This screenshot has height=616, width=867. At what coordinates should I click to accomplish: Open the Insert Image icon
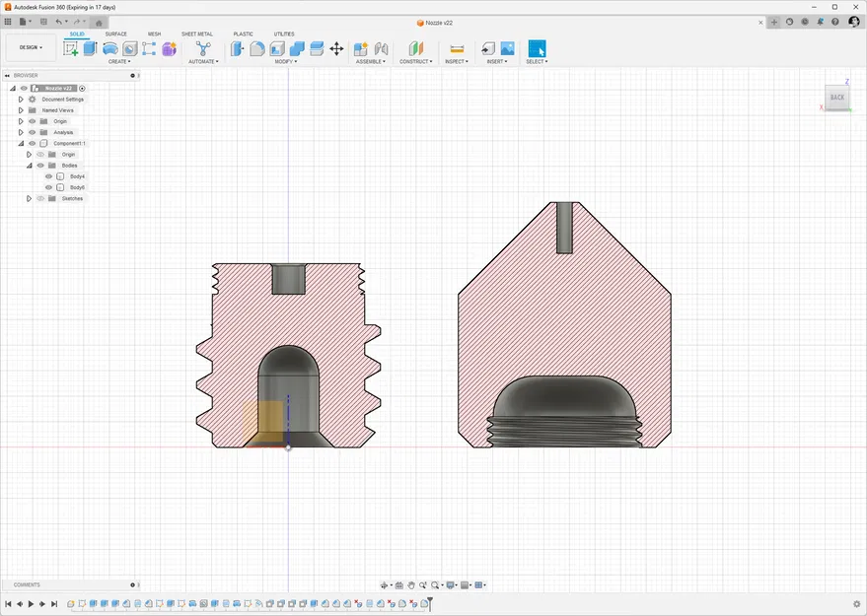(508, 48)
